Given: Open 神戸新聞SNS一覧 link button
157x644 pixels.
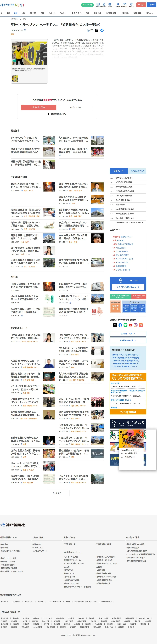Looking at the screenshot, I should pyautogui.click(x=128, y=340).
